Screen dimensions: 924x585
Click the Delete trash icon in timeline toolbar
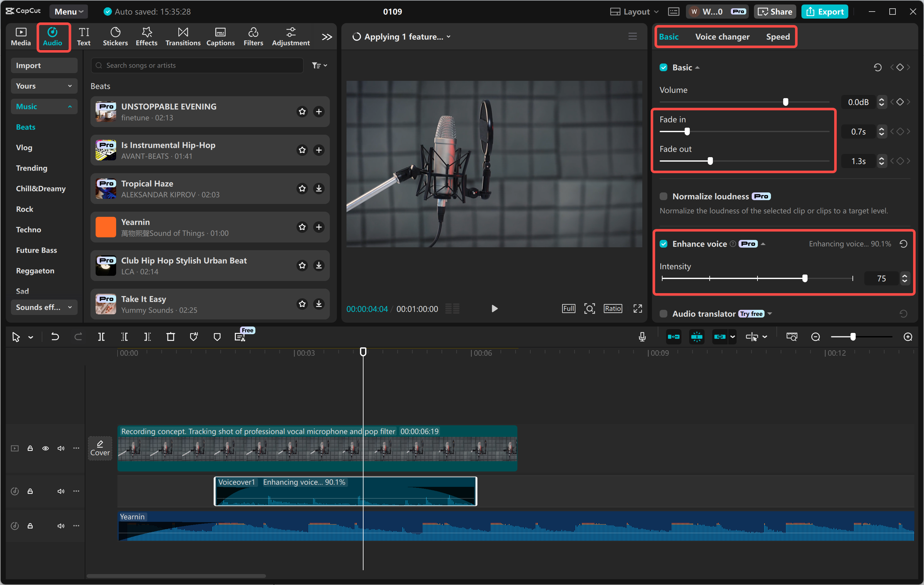[x=170, y=337]
